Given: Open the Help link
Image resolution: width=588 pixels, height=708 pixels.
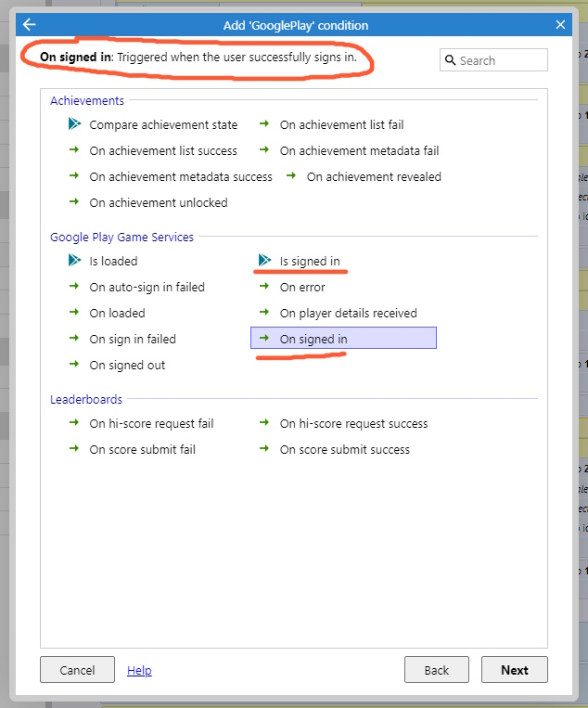Looking at the screenshot, I should tap(139, 671).
